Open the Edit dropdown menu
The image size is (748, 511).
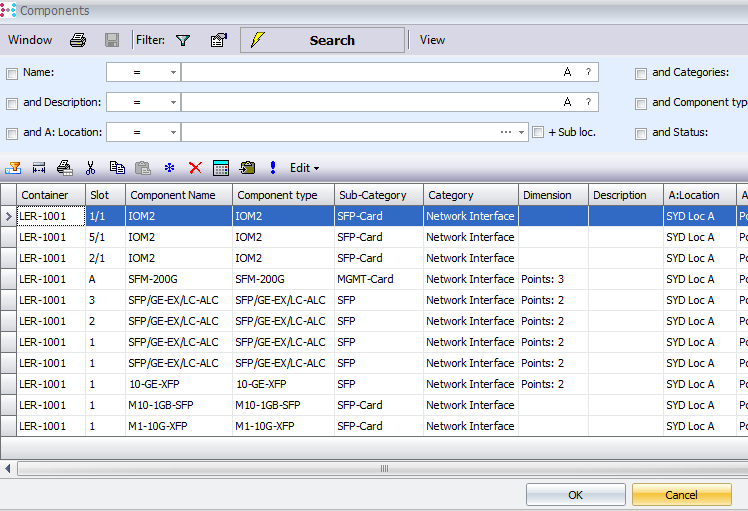pyautogui.click(x=304, y=168)
